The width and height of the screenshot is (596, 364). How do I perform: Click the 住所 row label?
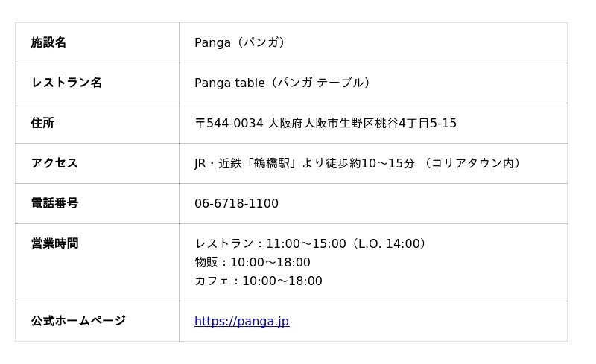point(42,124)
